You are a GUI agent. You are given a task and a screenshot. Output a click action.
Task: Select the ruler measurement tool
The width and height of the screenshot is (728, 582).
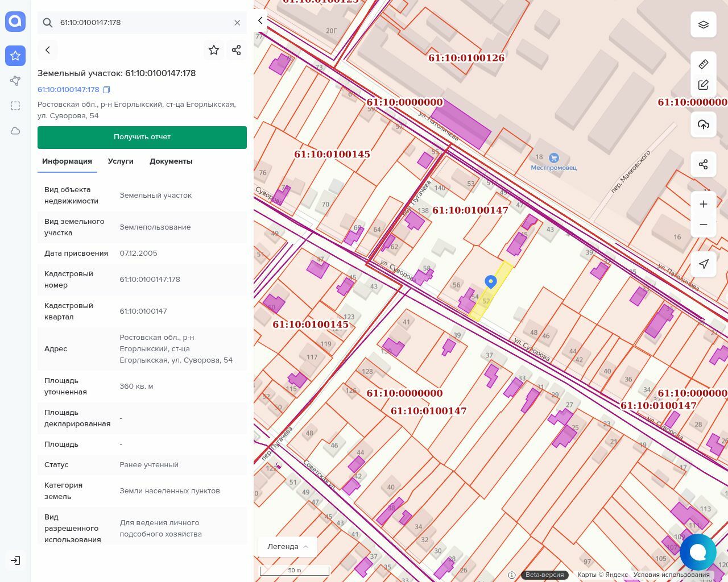(x=704, y=64)
